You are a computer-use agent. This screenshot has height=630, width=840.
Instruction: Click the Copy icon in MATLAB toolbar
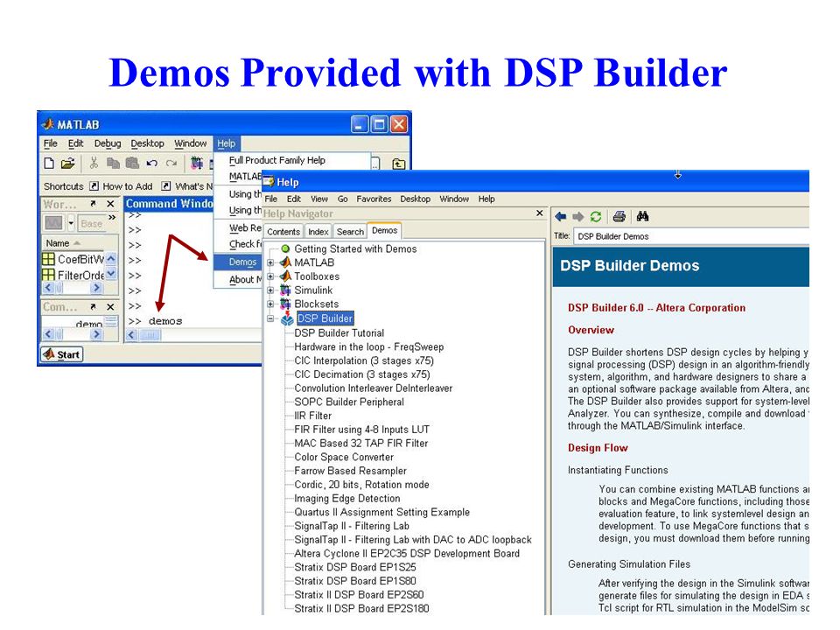pyautogui.click(x=113, y=163)
